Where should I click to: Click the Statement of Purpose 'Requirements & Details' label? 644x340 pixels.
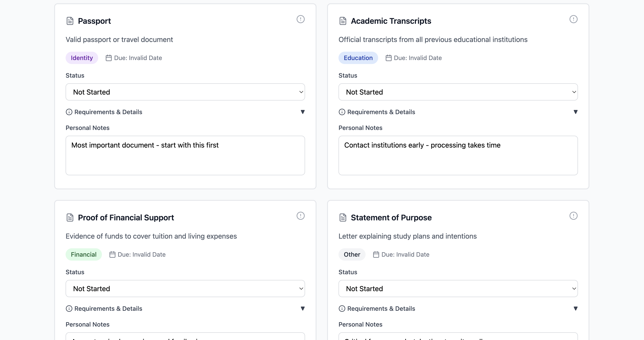381,309
